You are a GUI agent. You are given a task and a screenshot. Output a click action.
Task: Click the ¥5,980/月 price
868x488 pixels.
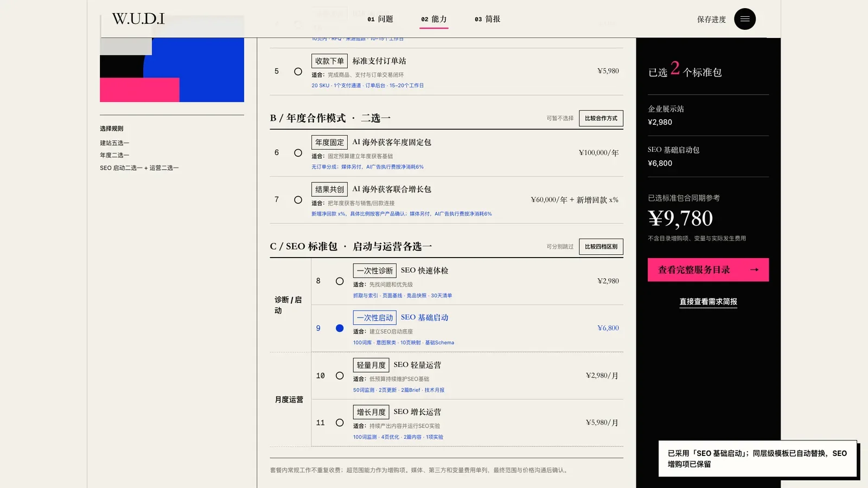[602, 423]
